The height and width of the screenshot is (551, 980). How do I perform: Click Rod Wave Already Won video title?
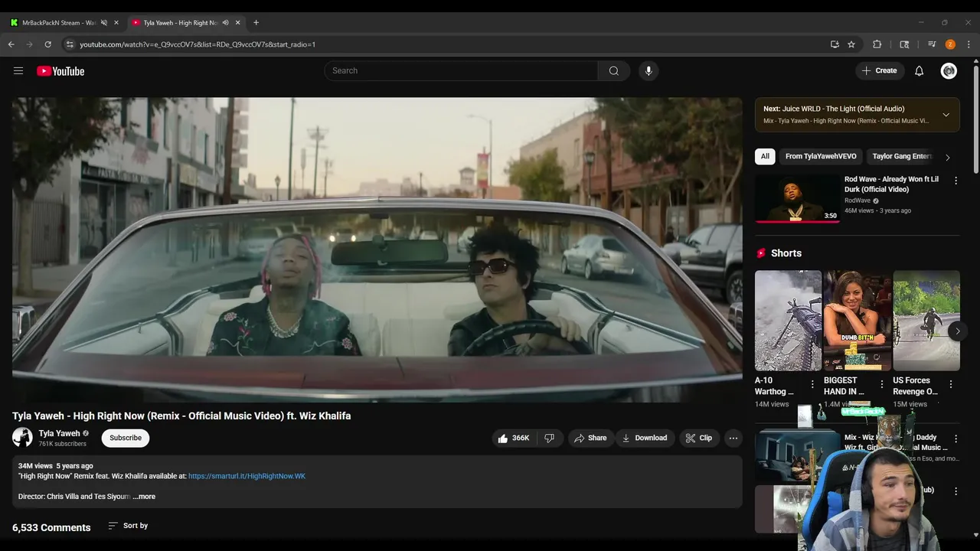coord(892,184)
